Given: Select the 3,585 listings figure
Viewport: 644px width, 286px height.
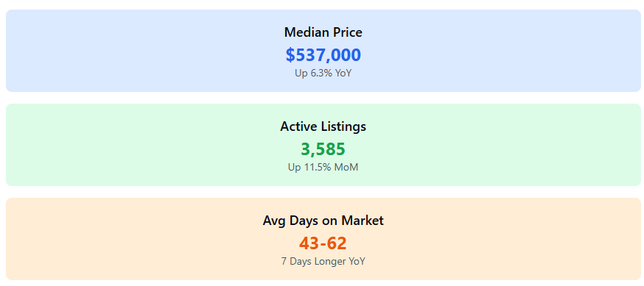Looking at the screenshot, I should pyautogui.click(x=323, y=149).
